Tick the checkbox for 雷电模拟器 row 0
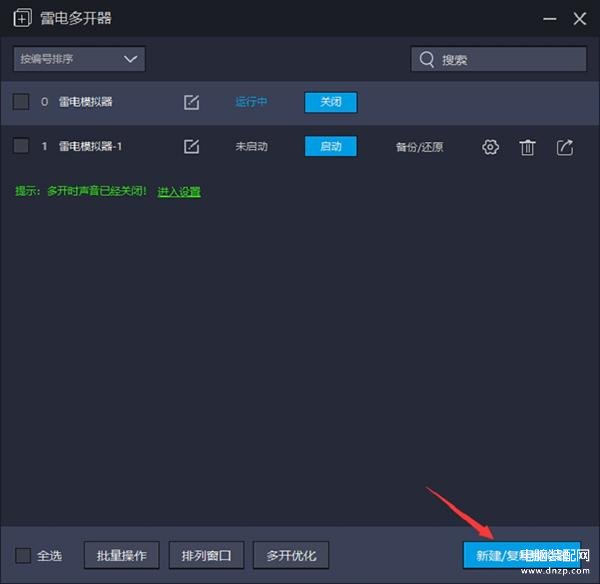This screenshot has width=600, height=584. [x=21, y=102]
